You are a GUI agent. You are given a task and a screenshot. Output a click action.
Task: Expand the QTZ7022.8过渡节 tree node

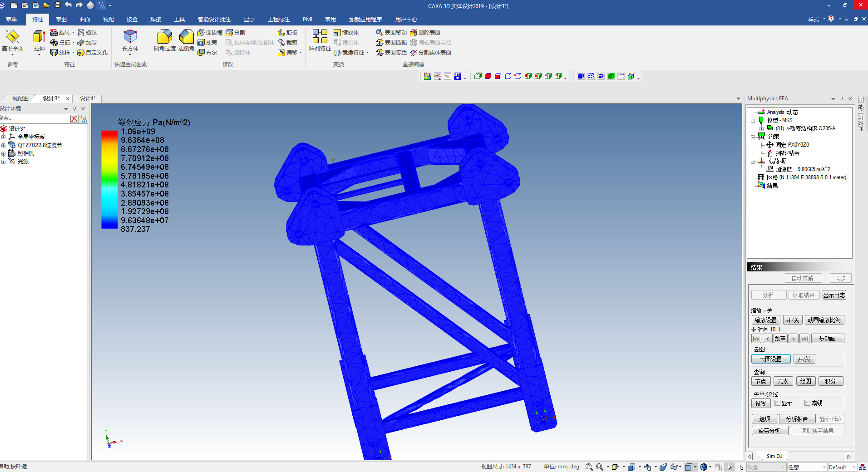[x=4, y=145]
